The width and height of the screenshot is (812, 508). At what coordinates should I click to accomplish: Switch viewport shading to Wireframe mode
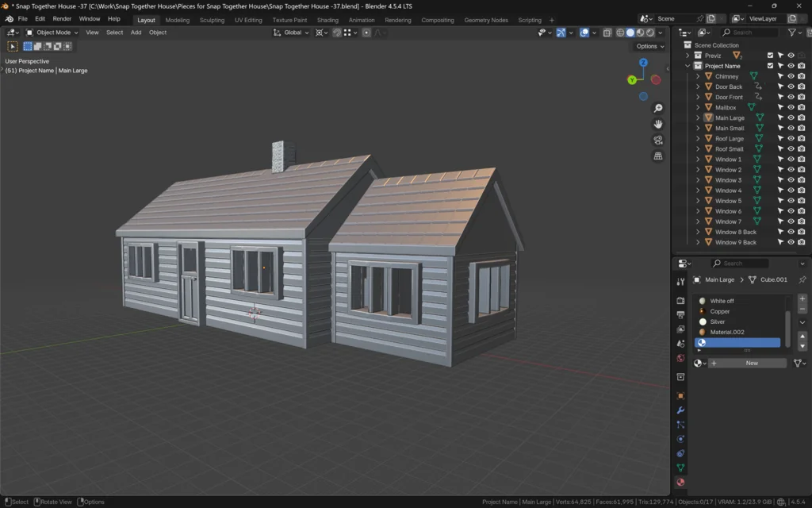pos(620,33)
